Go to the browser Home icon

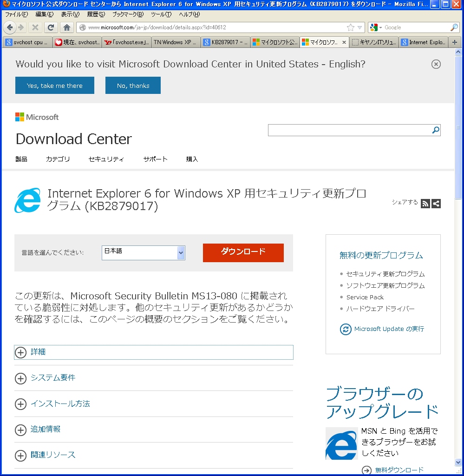[67, 27]
